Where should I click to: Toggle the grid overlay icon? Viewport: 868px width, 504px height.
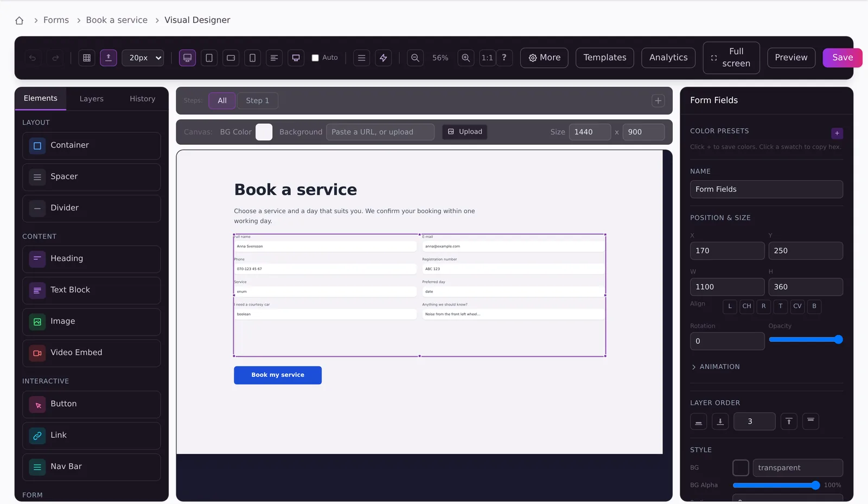coord(87,58)
